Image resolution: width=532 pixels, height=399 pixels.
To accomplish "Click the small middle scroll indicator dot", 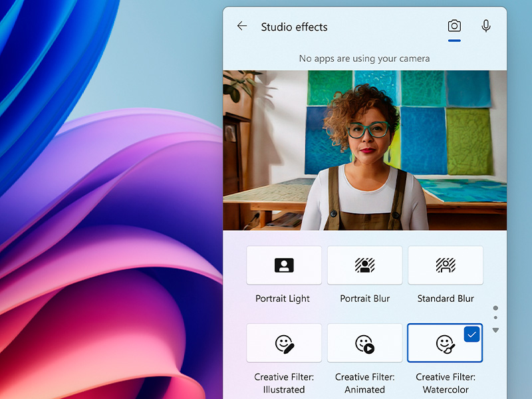I will pos(495,318).
